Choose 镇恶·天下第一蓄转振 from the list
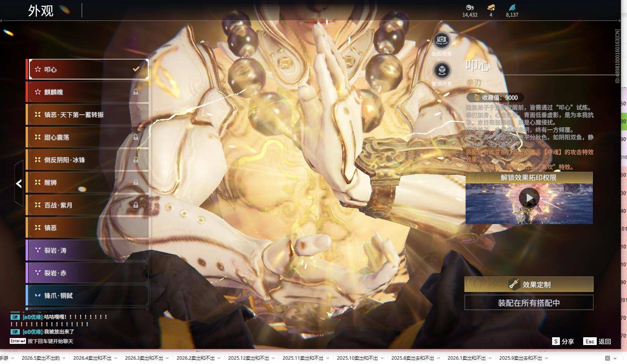This screenshot has height=364, width=627. click(x=87, y=114)
